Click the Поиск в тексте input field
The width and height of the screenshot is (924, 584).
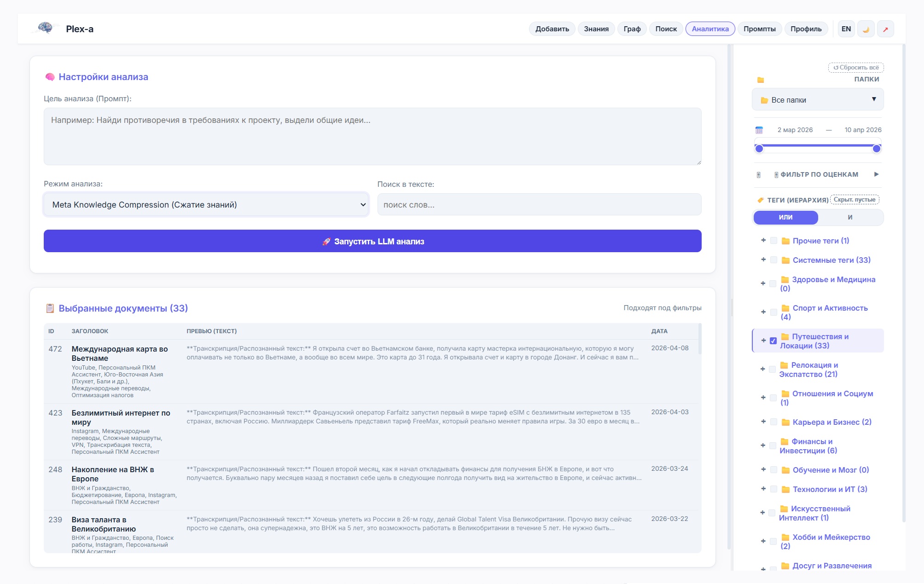(x=539, y=205)
